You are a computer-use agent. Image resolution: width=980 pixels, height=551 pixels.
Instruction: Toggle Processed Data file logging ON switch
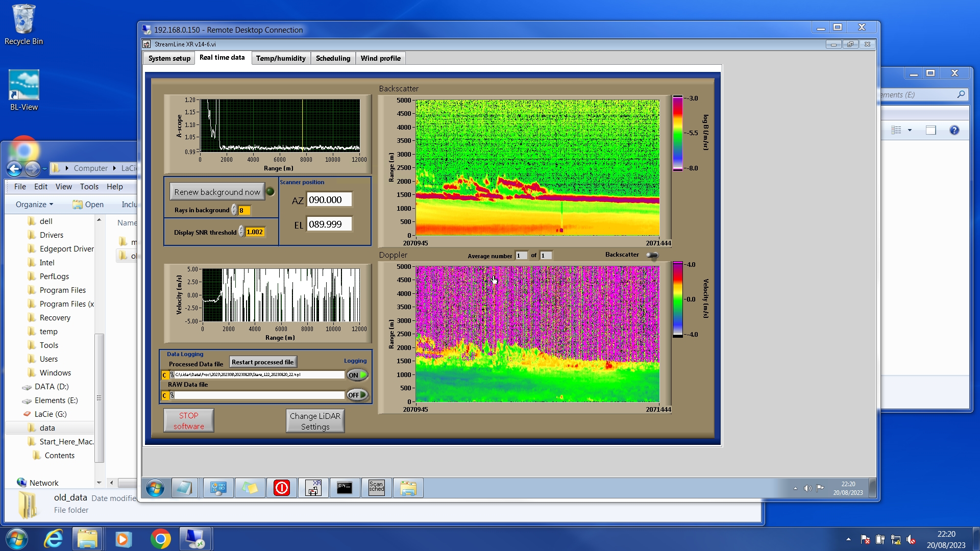357,375
